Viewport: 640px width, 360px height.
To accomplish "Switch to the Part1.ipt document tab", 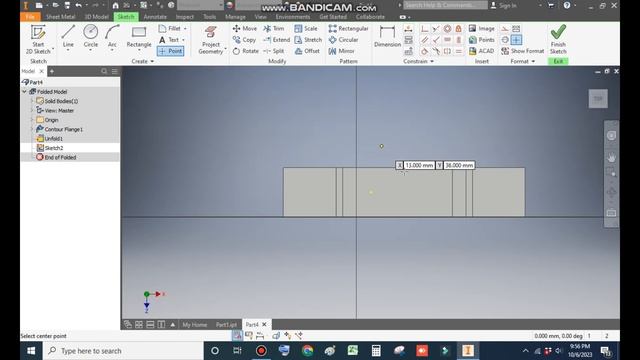I will point(226,324).
